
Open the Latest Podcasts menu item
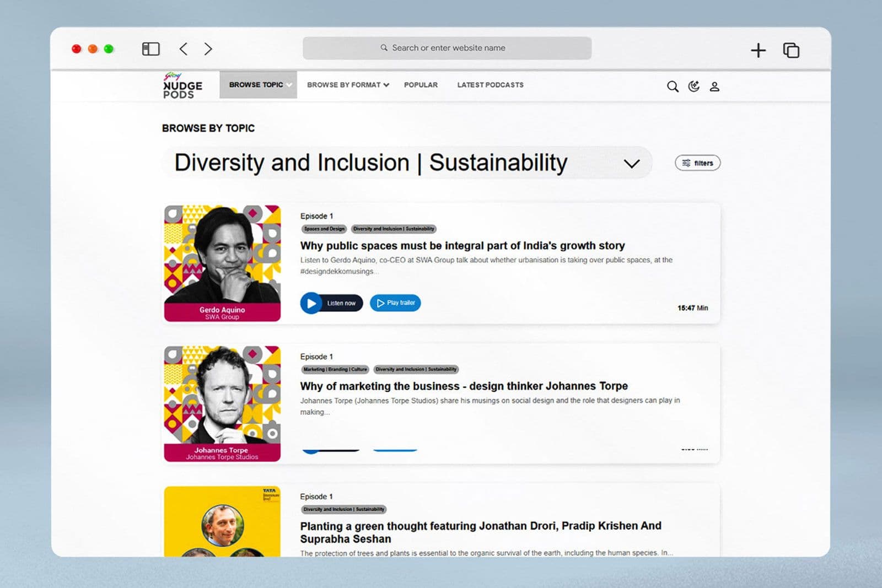click(490, 85)
